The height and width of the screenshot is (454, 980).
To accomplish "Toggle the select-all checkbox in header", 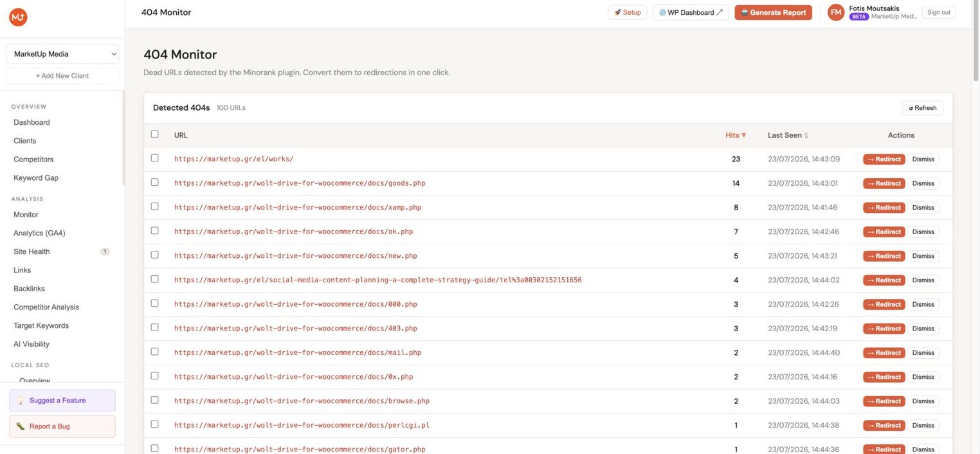I will click(154, 134).
